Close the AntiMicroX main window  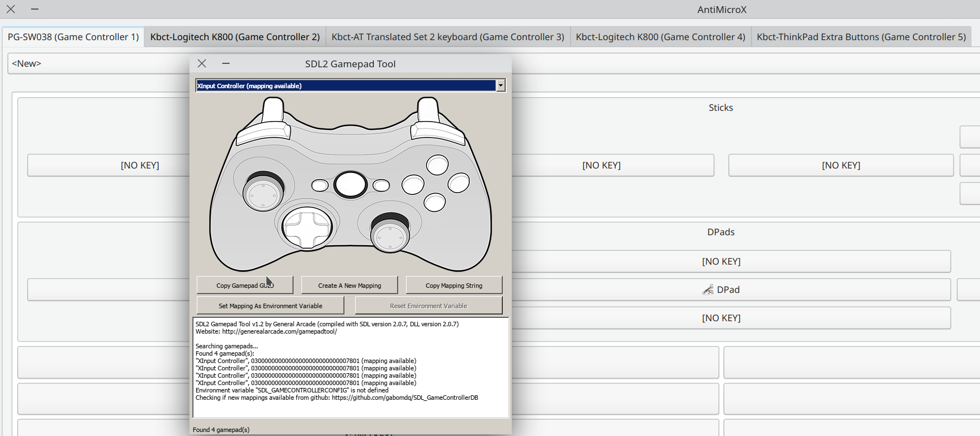coord(11,9)
